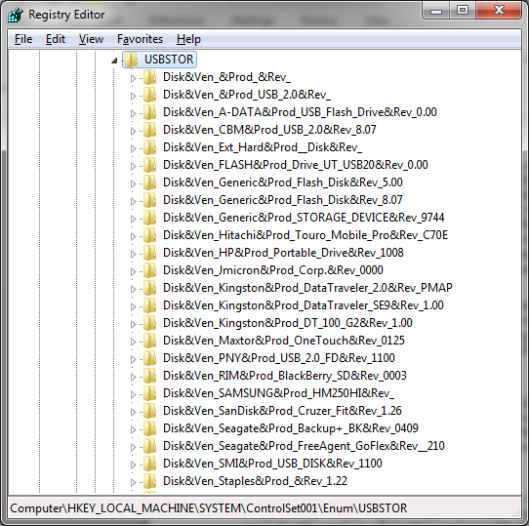529x526 pixels.
Task: Expand the Ext_Hard Disk key
Action: click(133, 148)
